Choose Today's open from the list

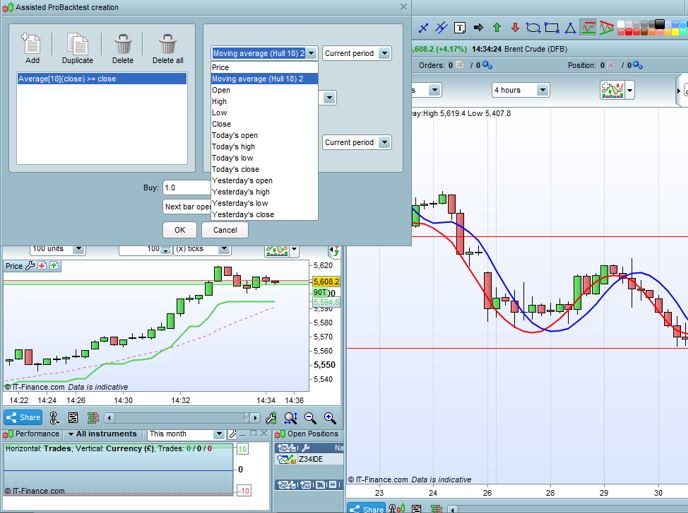click(264, 135)
